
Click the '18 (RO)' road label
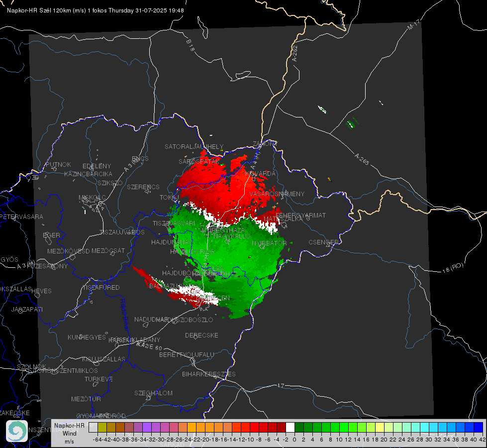(453, 268)
